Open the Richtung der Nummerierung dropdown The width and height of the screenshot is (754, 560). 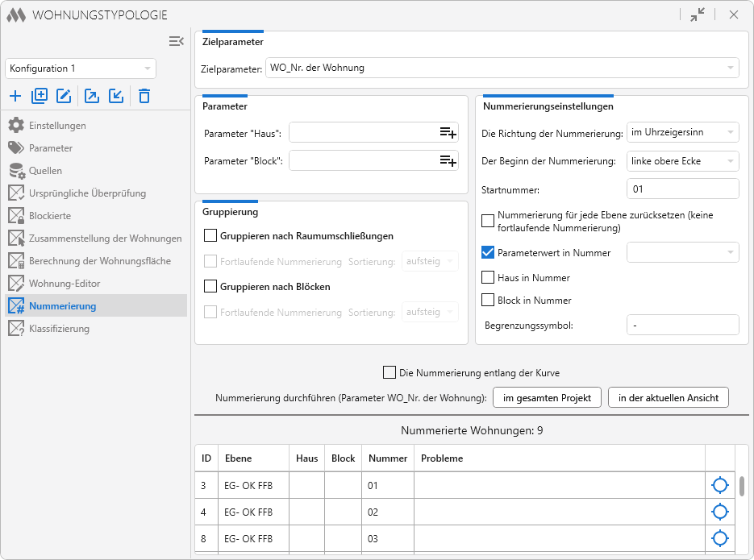tap(682, 132)
